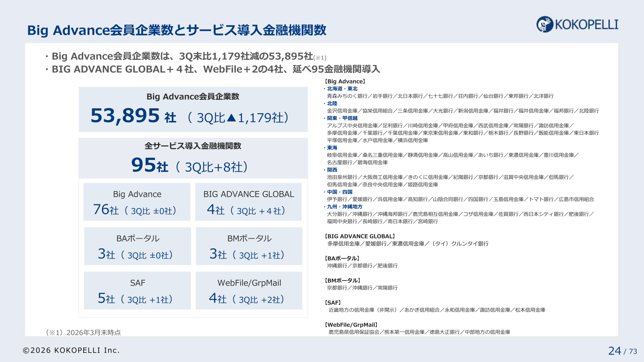Click the 'SAF' card title
The height and width of the screenshot is (362, 644).
138,283
